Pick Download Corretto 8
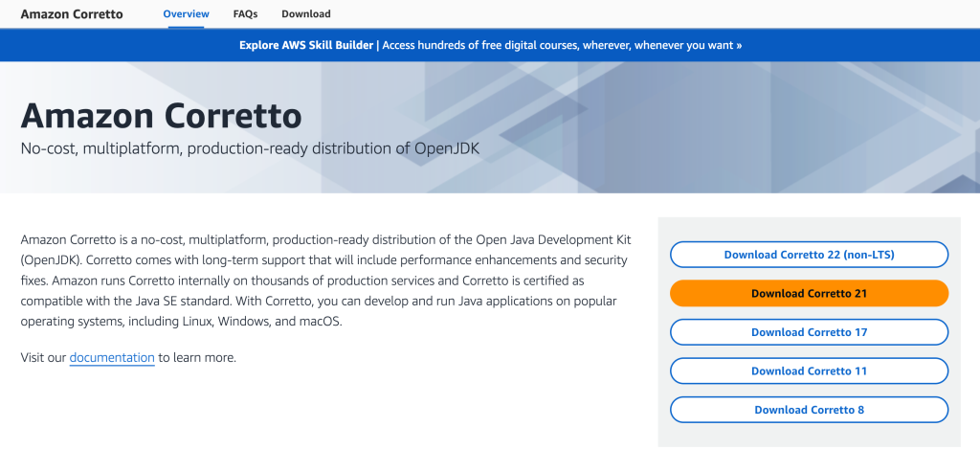This screenshot has width=980, height=472. click(x=809, y=410)
